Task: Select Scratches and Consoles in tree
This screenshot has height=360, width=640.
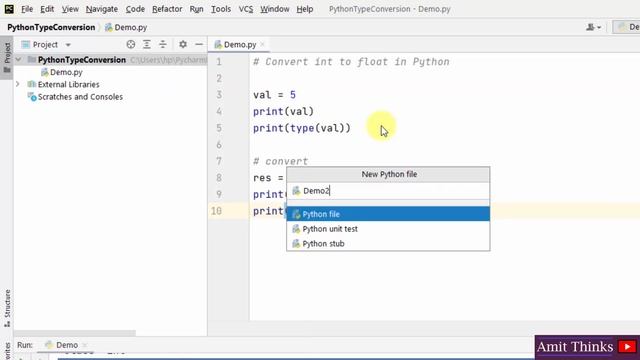Action: [x=75, y=97]
